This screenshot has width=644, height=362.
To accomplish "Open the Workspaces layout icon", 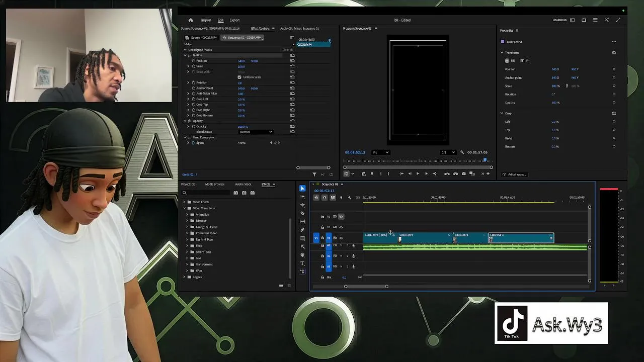I will (572, 20).
